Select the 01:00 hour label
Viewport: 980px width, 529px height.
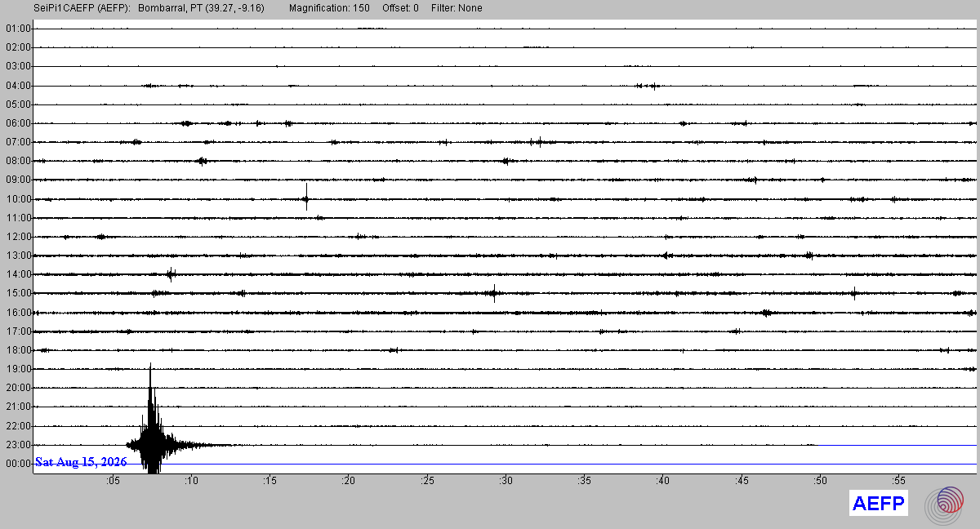click(x=17, y=29)
